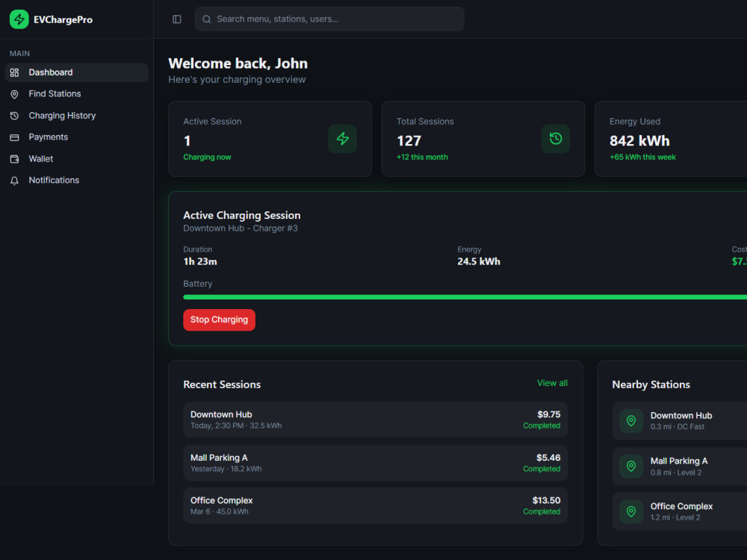747x560 pixels.
Task: Click the Welcome back, John heading
Action: click(x=238, y=63)
